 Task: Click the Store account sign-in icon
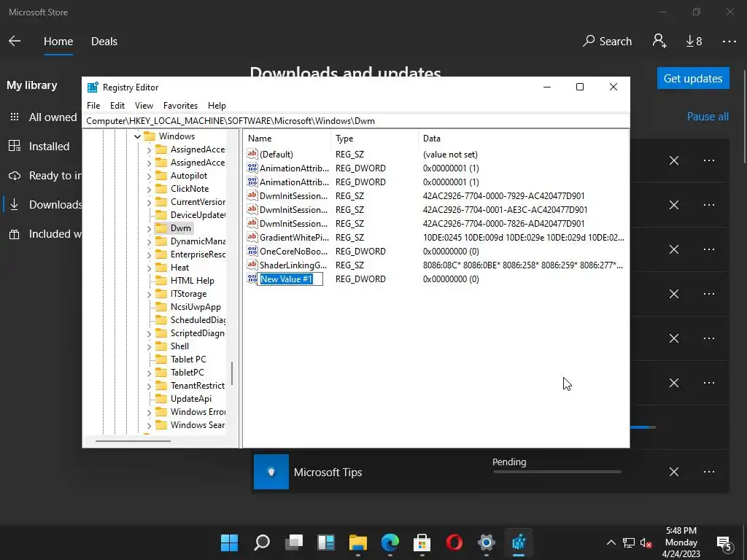click(659, 41)
